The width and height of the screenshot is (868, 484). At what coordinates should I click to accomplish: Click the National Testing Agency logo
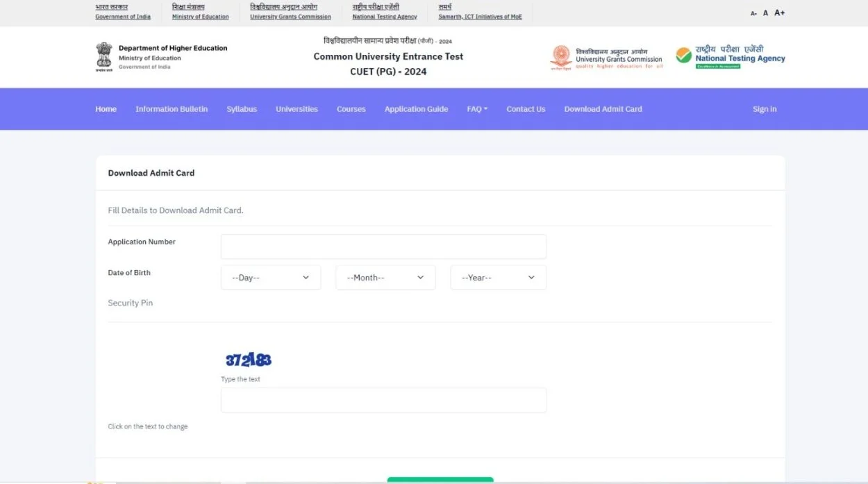[731, 56]
